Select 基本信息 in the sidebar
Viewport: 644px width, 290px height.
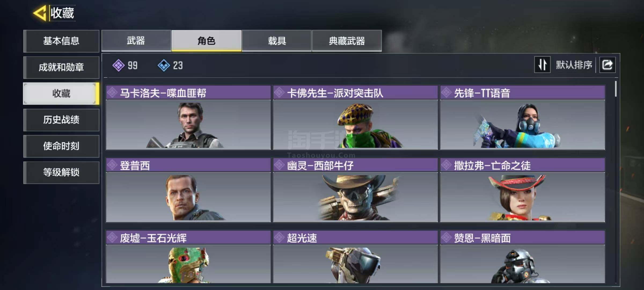[61, 41]
